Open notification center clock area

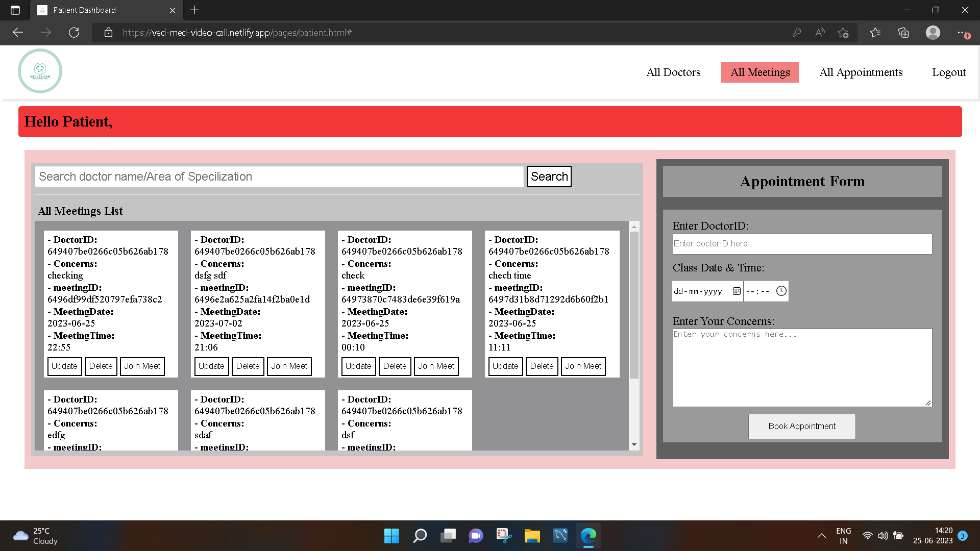pos(933,536)
